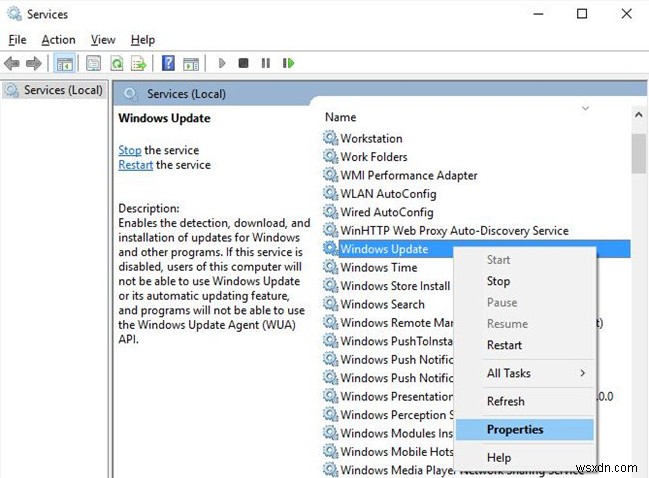The height and width of the screenshot is (478, 649).
Task: Open the Help menu in menu bar
Action: tap(143, 40)
